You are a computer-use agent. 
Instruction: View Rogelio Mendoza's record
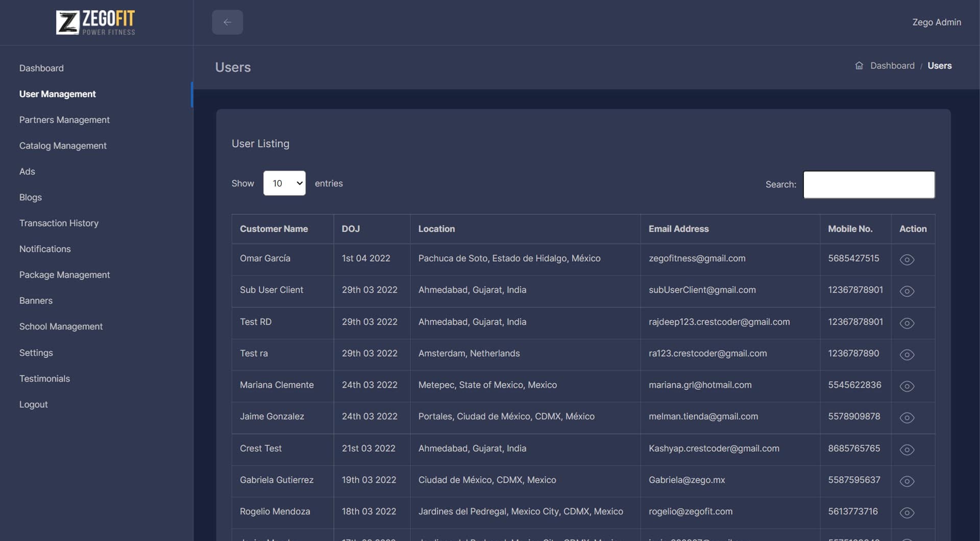[906, 513]
